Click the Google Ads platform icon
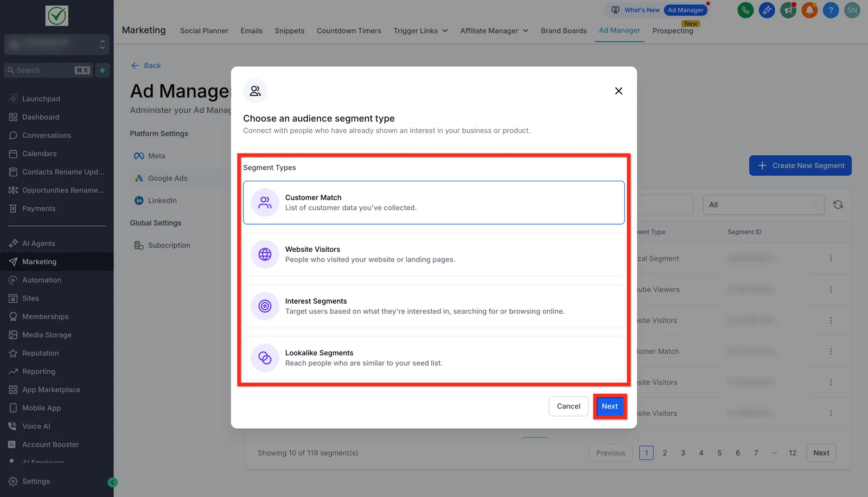 [139, 178]
